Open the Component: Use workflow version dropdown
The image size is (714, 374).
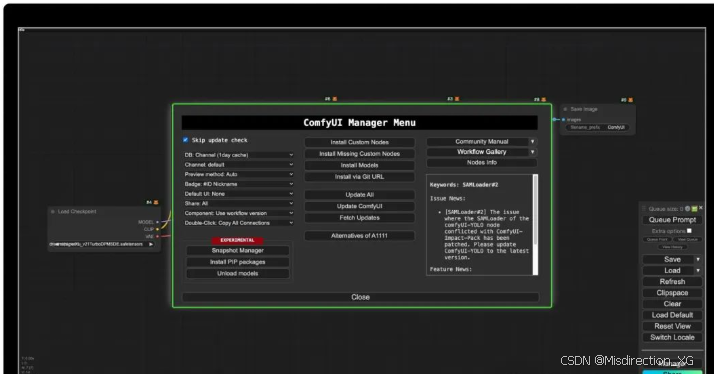coord(239,213)
